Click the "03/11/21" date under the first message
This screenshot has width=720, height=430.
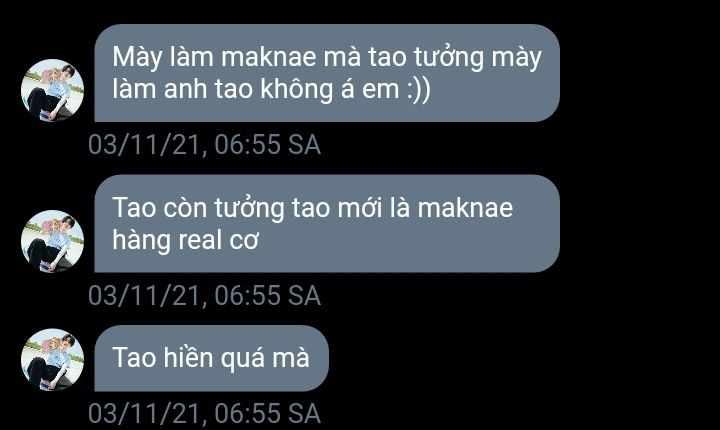[x=144, y=145]
